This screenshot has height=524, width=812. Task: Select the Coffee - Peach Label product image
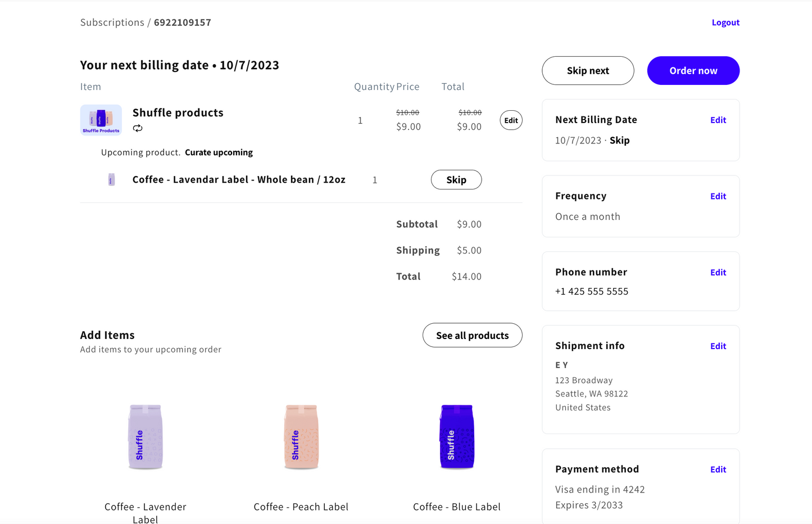pyautogui.click(x=301, y=437)
